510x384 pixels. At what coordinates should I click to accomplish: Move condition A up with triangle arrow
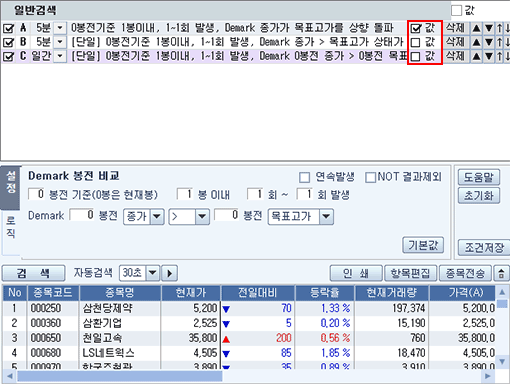(x=476, y=28)
